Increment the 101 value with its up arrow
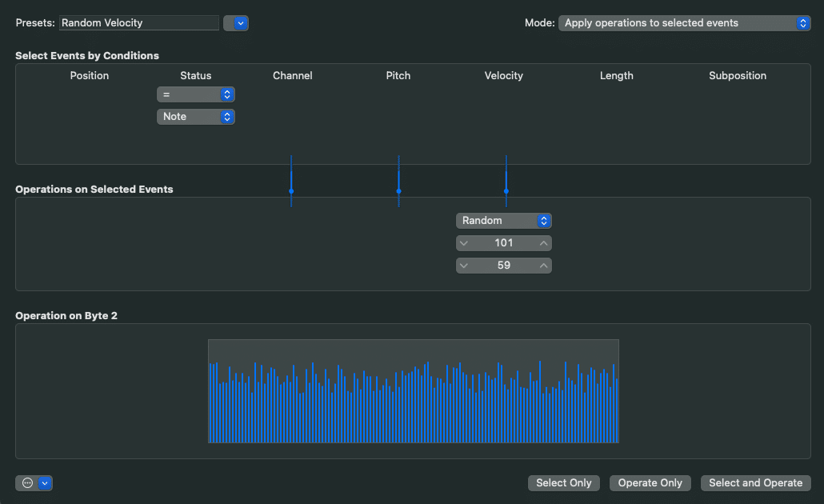Screen dimensions: 824x504 click(x=544, y=242)
